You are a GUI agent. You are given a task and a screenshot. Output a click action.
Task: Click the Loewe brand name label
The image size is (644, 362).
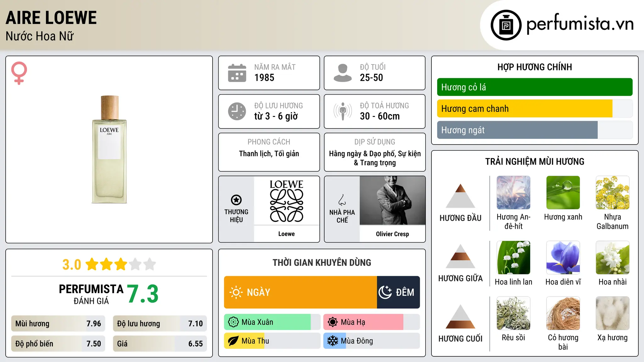pyautogui.click(x=286, y=234)
